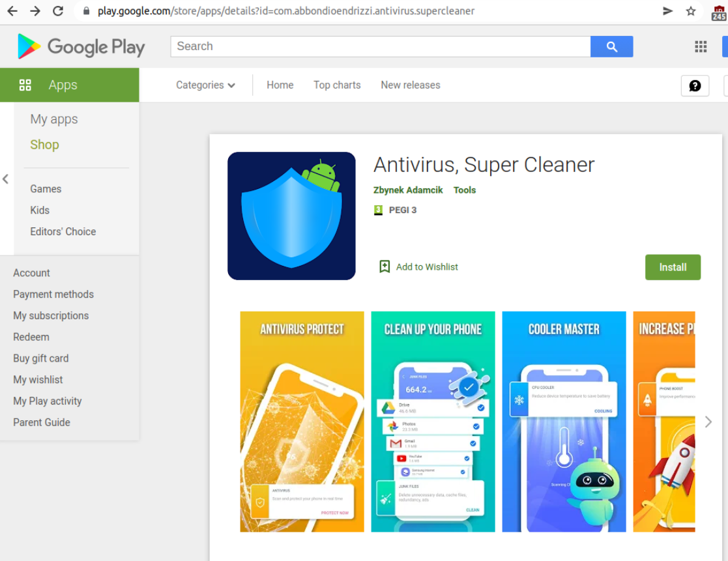Open the New releases tab

[411, 85]
